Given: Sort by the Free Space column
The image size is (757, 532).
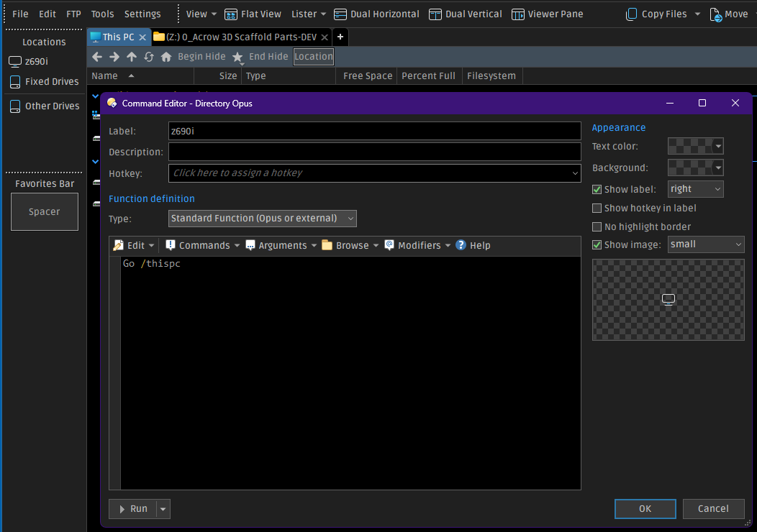Looking at the screenshot, I should 366,76.
